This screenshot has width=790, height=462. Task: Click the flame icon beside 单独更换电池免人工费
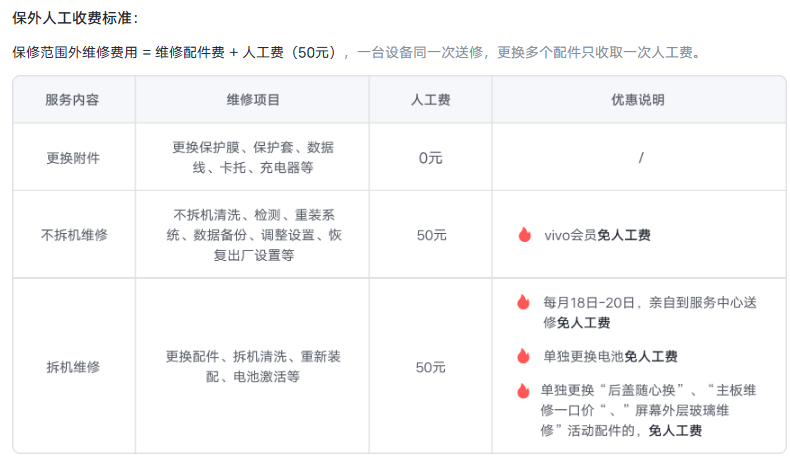coord(522,356)
